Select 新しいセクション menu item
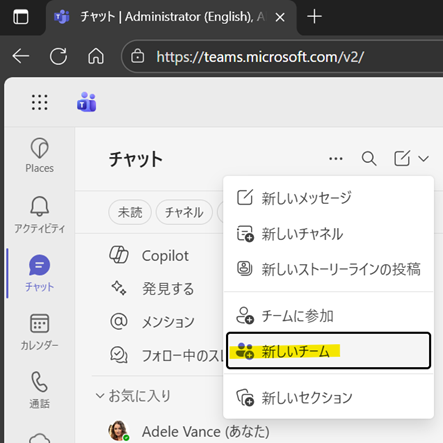The image size is (443, 443). coord(328,397)
